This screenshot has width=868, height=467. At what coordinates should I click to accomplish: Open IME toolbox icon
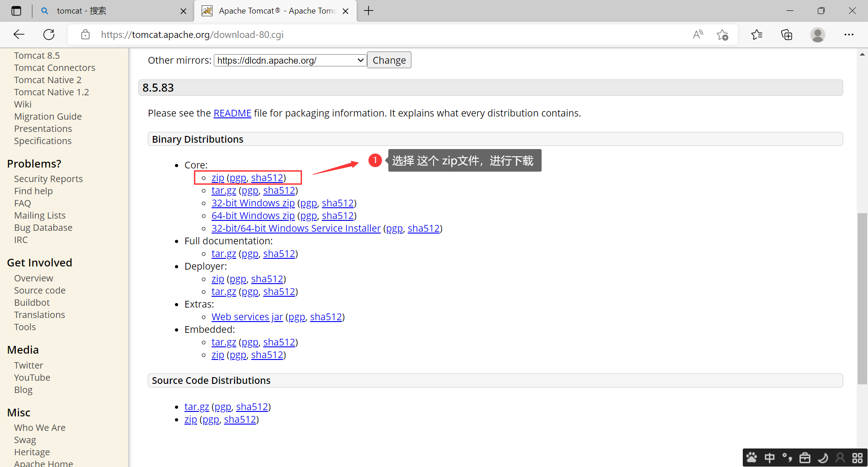(805, 458)
